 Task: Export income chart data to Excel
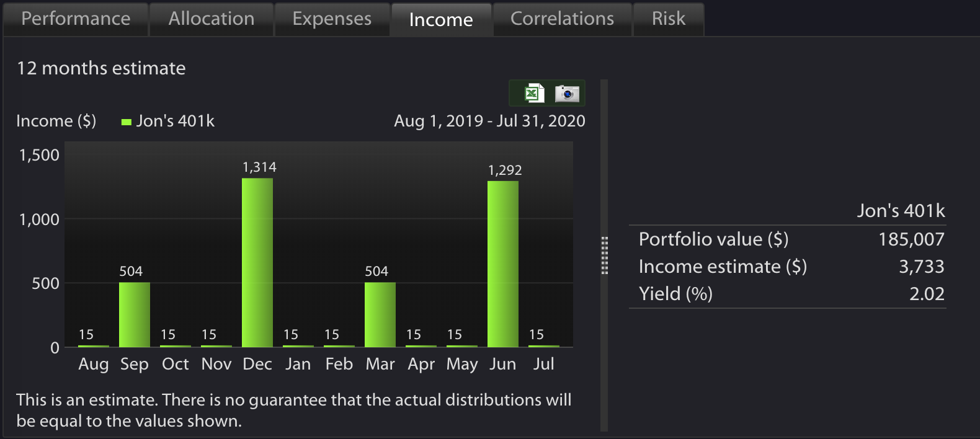(x=534, y=93)
